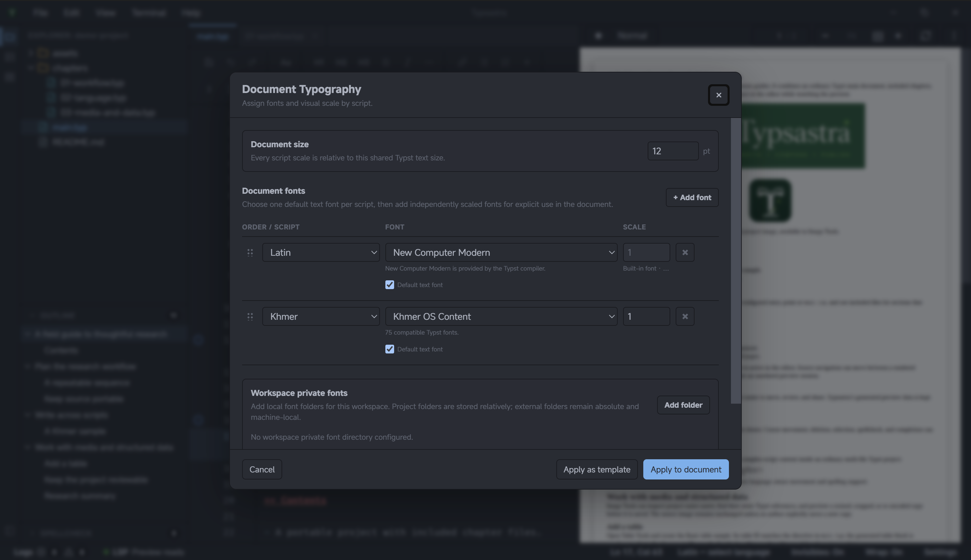Screen dimensions: 971x560
Task: Open the New Computer Modern font dropdown
Action: tap(501, 252)
